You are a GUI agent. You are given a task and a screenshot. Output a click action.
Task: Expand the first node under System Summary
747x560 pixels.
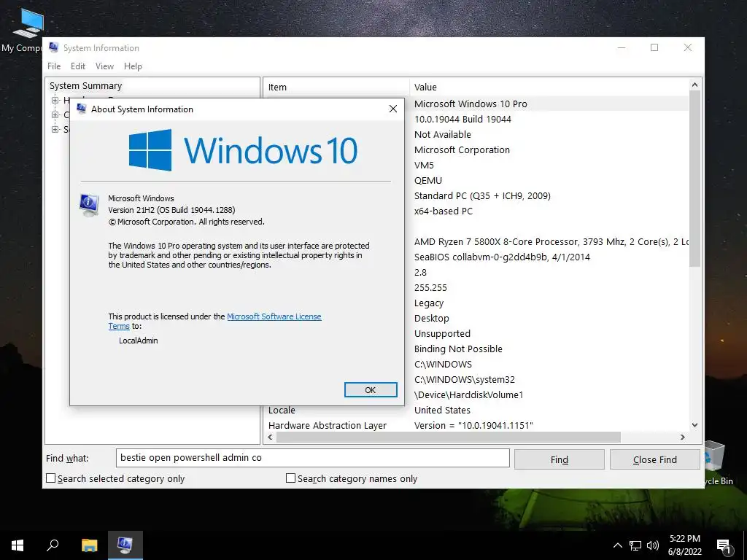click(x=55, y=100)
